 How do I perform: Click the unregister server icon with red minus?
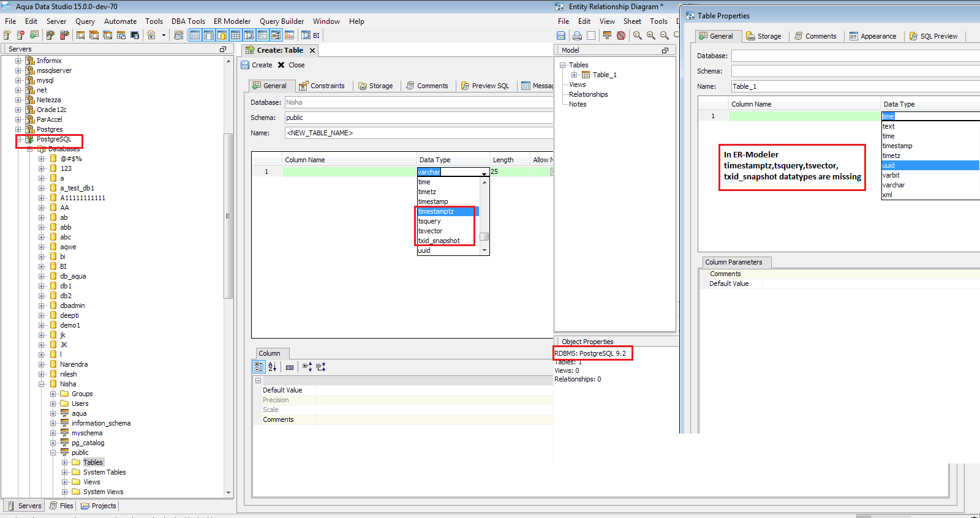pos(21,35)
